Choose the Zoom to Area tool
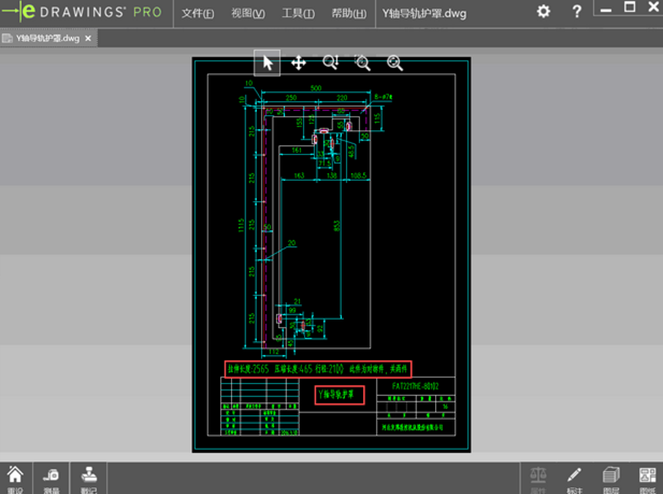The height and width of the screenshot is (494, 663). click(x=363, y=62)
